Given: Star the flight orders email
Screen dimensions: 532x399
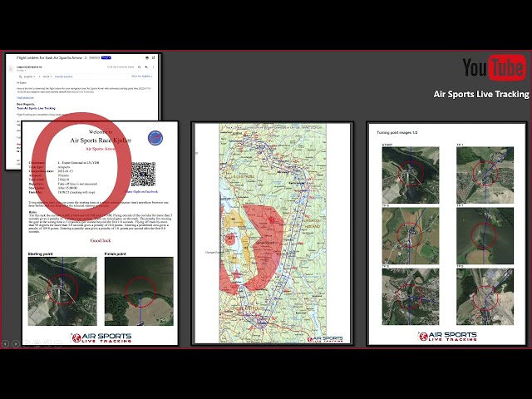Looking at the screenshot, I should click(139, 66).
